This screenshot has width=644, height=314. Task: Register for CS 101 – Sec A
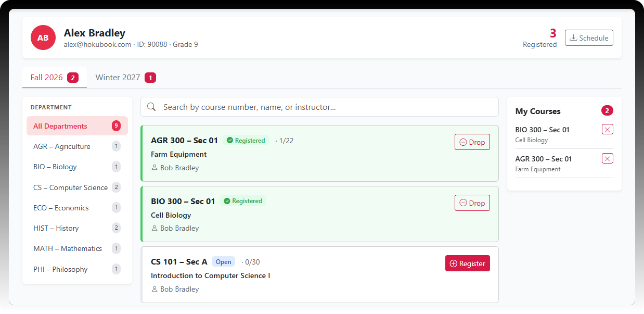pyautogui.click(x=468, y=263)
